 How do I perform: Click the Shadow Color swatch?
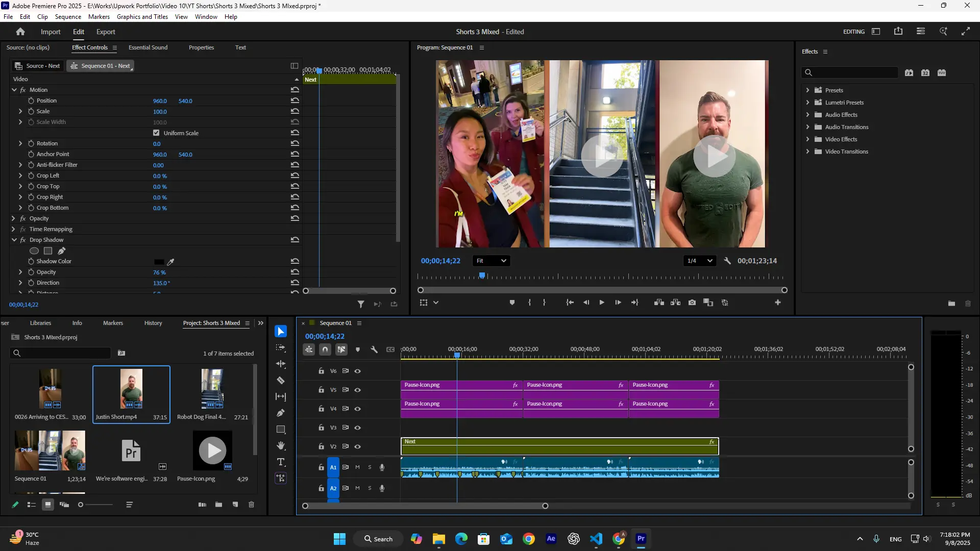click(x=159, y=262)
